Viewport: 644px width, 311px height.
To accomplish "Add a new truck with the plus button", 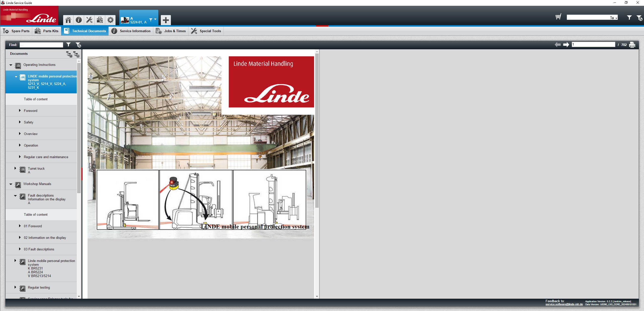I will (x=165, y=20).
